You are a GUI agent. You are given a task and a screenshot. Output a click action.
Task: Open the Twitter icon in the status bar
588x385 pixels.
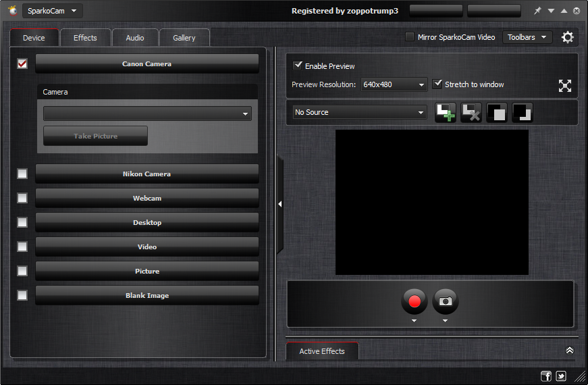[x=561, y=376]
